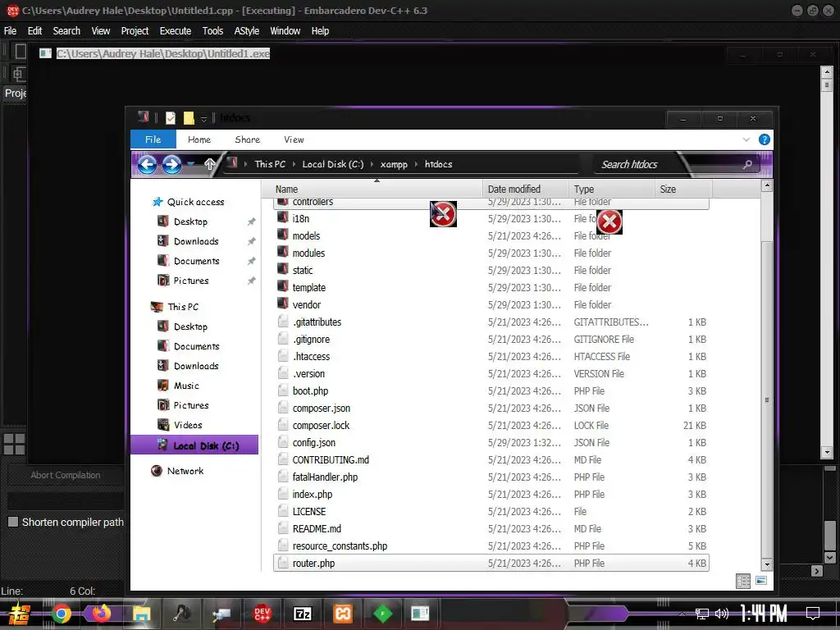
Task: Select Network in navigation pane
Action: [x=185, y=471]
